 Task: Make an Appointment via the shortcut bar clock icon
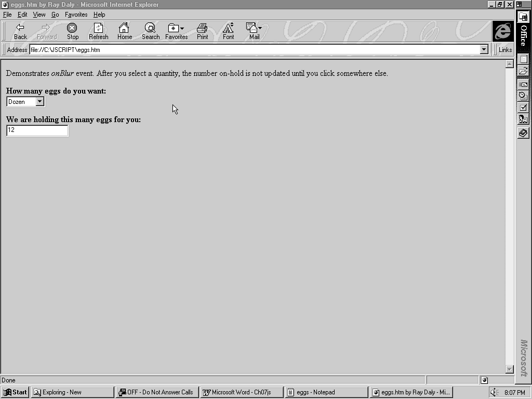(x=524, y=96)
